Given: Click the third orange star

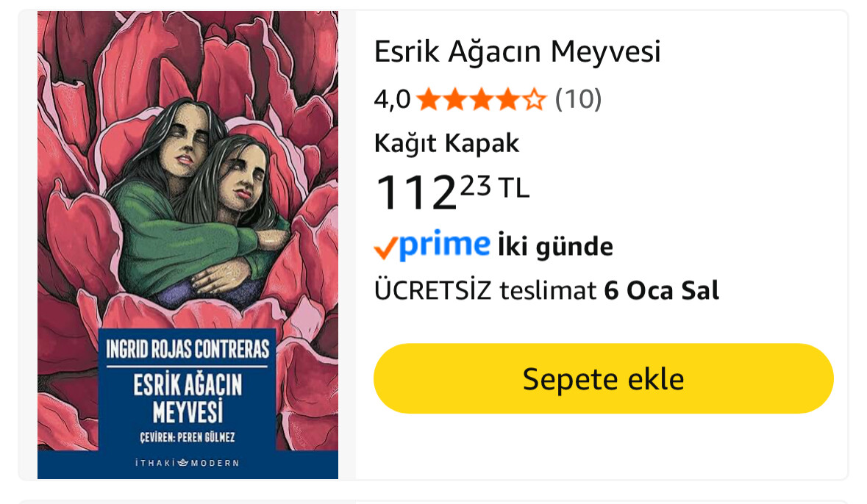Looking at the screenshot, I should pyautogui.click(x=481, y=100).
